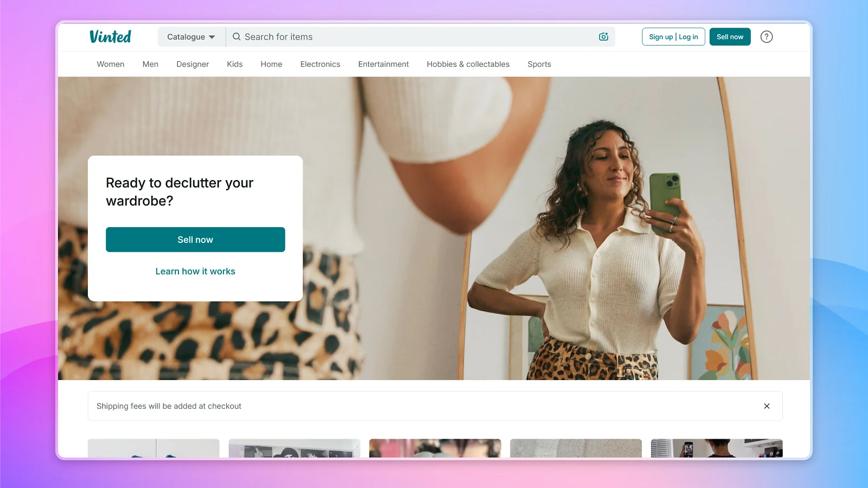Select the Designer category

pos(193,64)
